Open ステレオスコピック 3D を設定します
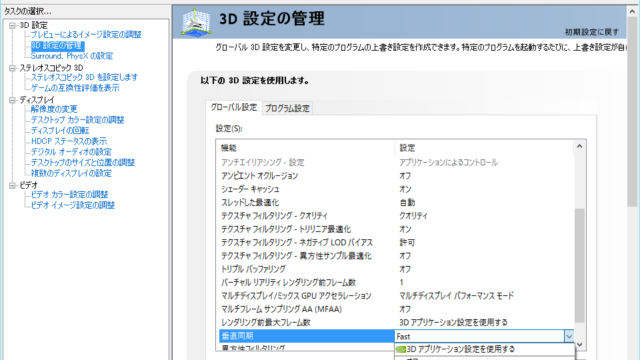This screenshot has height=360, width=640. [x=84, y=77]
